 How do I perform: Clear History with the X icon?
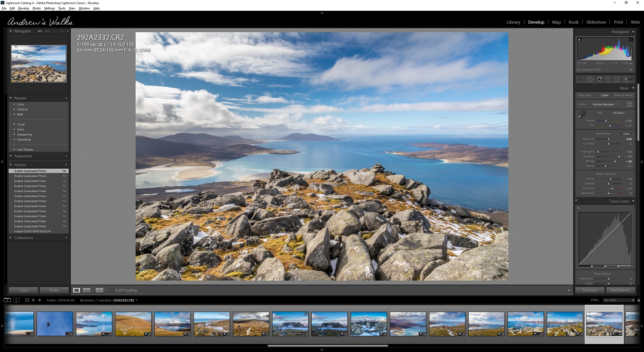(x=66, y=165)
